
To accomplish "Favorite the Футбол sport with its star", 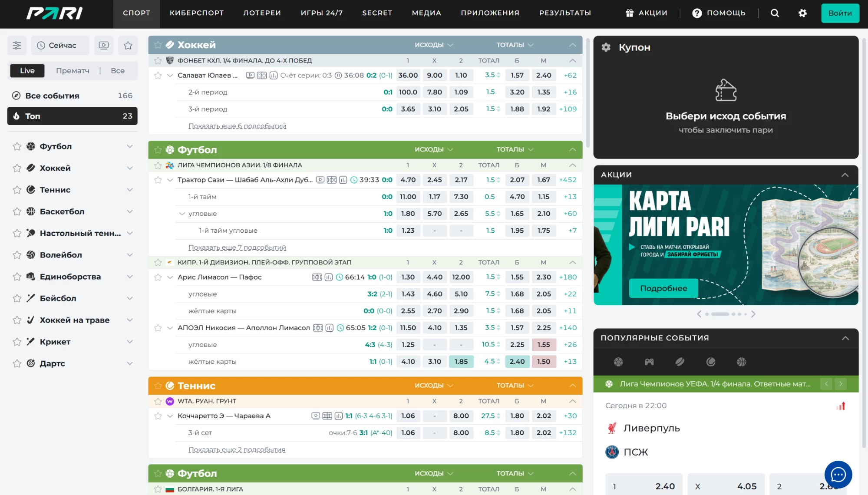I will 17,146.
